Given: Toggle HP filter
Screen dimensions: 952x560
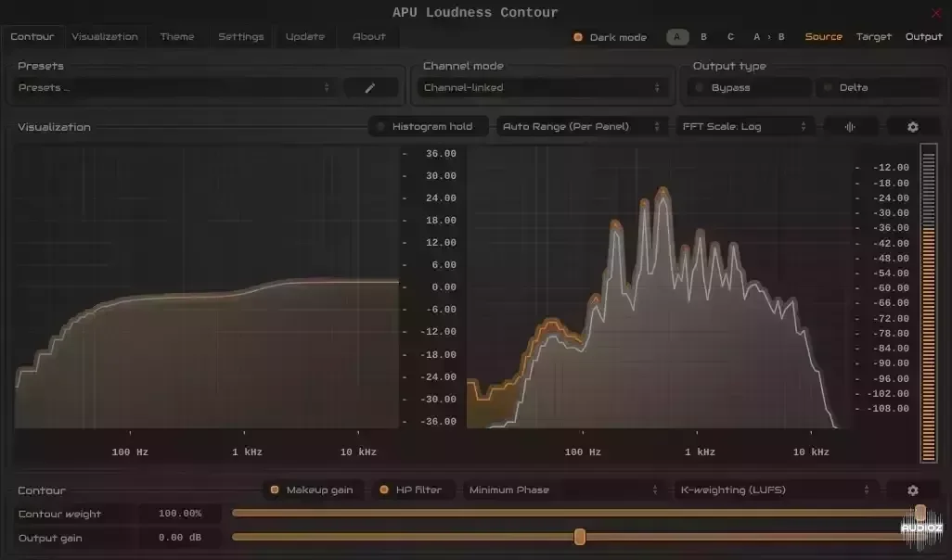Looking at the screenshot, I should (414, 490).
